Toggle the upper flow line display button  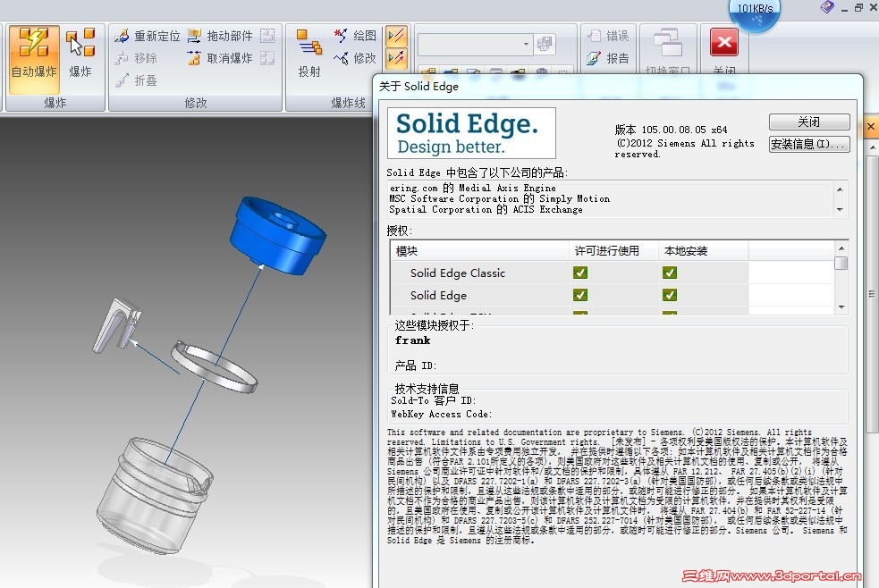396,36
